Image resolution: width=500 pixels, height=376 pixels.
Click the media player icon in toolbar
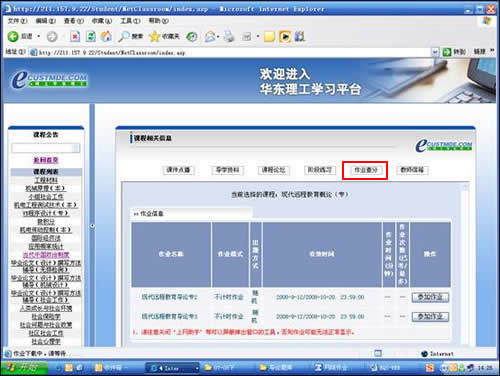click(x=285, y=36)
